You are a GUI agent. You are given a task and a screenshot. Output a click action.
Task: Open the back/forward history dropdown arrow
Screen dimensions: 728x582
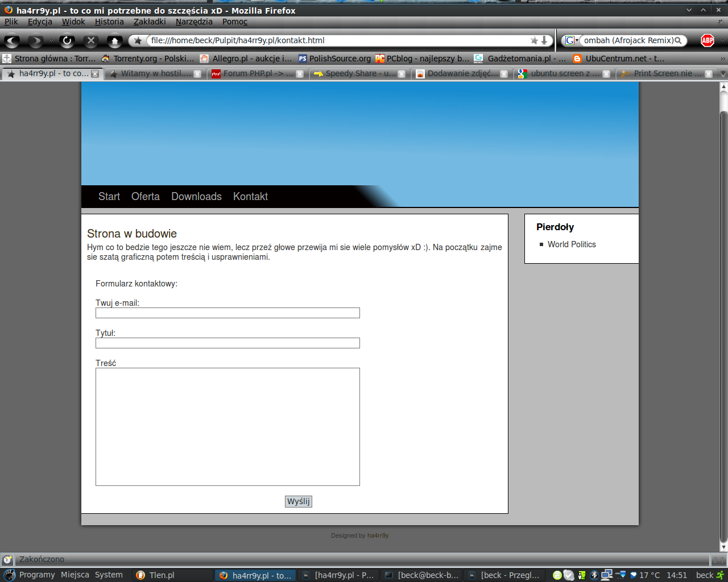[51, 41]
